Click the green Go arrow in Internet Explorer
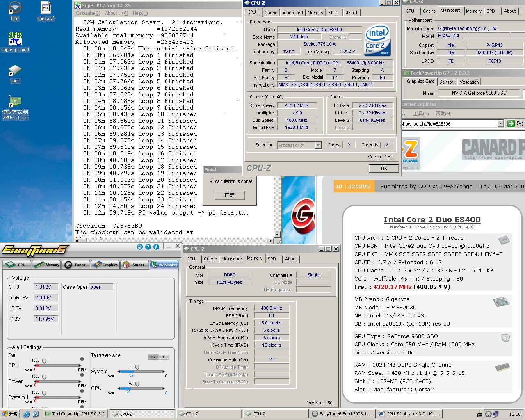Image resolution: width=525 pixels, height=420 pixels. [x=511, y=123]
